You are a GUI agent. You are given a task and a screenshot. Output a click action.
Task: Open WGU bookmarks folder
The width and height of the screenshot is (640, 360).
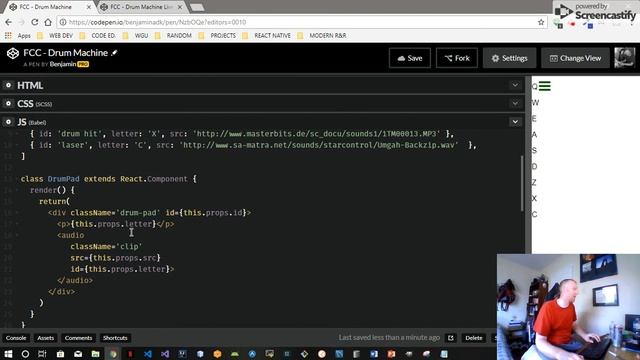136,36
